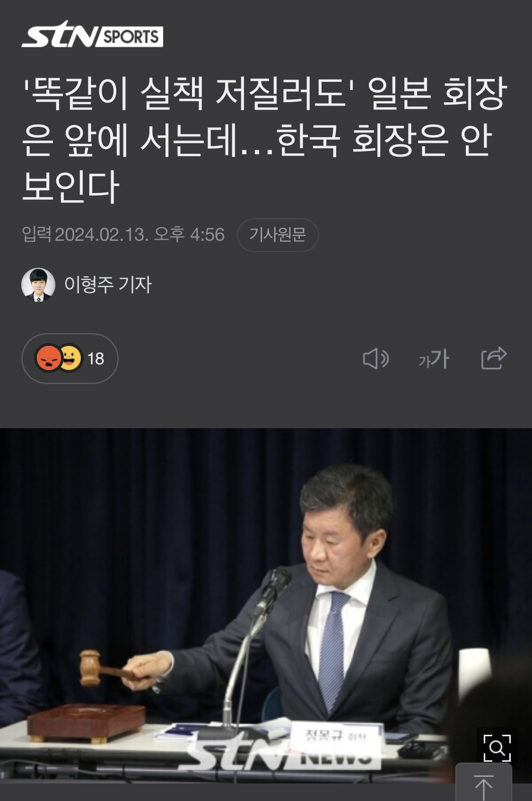
Task: Tap the angry face reaction emoji
Action: [48, 358]
